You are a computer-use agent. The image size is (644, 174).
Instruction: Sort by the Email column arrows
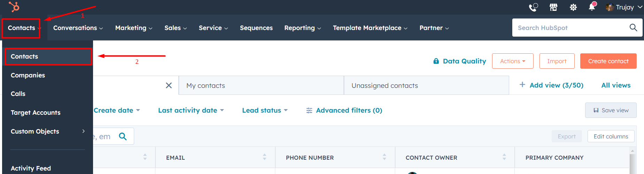pyautogui.click(x=264, y=157)
